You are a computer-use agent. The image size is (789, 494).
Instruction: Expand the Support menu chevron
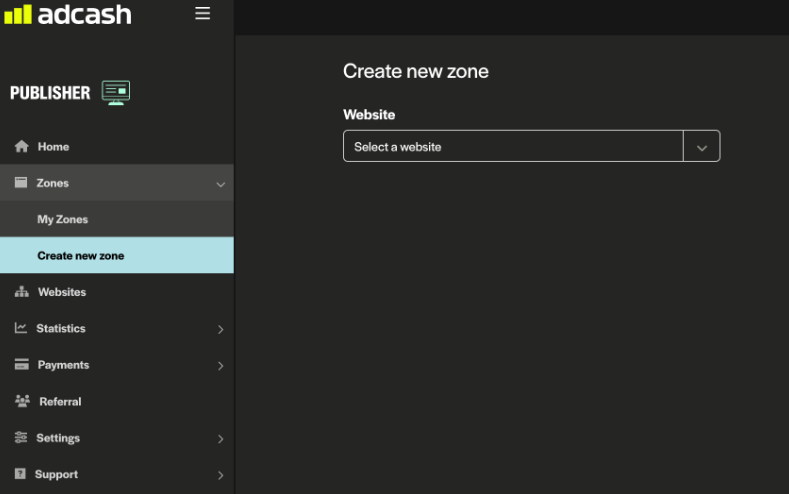click(220, 475)
